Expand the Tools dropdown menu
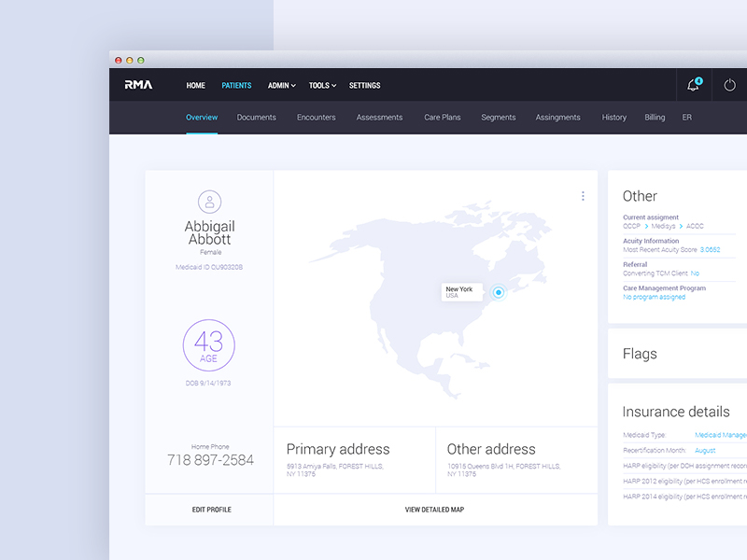Viewport: 747px width, 560px height. (x=322, y=86)
